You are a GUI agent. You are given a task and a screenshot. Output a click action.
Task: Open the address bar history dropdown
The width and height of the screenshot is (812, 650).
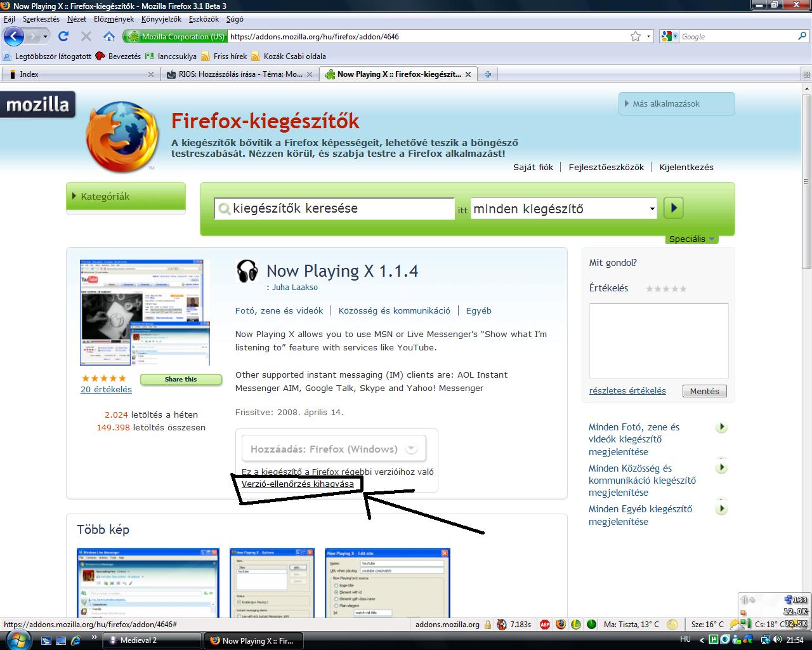coord(648,37)
